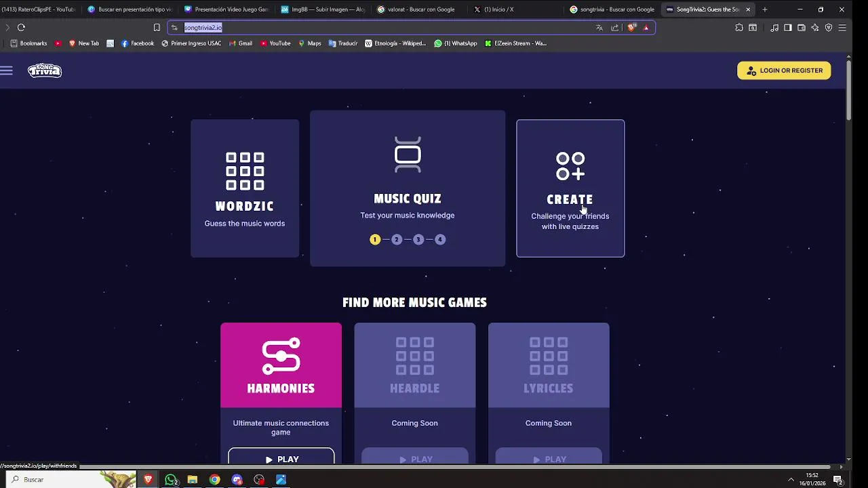
Task: Select step 1 dot in Music Quiz card
Action: 375,239
